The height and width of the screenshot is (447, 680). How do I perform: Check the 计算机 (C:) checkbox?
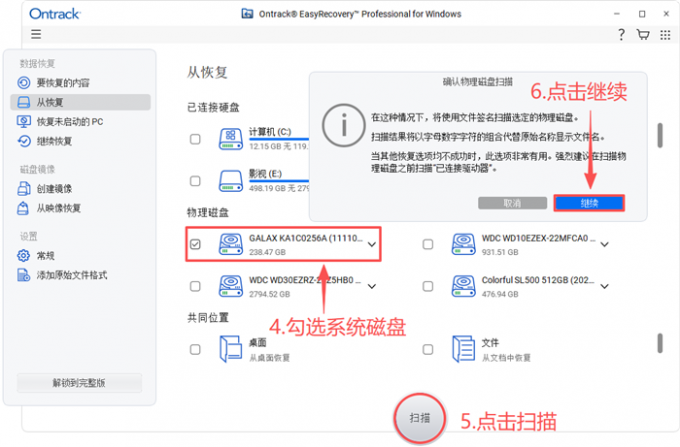click(195, 139)
